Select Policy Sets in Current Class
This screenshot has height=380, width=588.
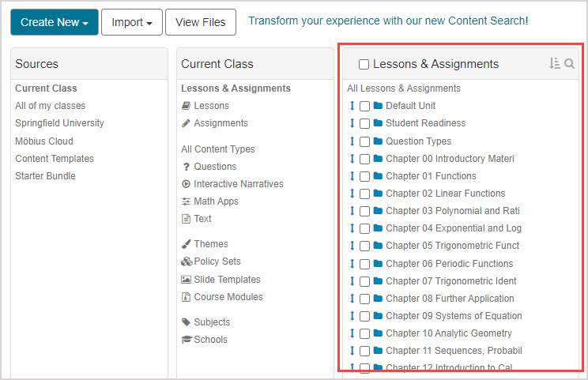pyautogui.click(x=217, y=261)
